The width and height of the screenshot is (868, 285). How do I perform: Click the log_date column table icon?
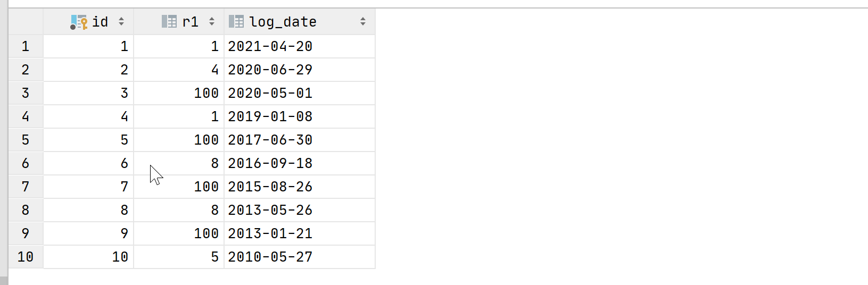tap(236, 22)
